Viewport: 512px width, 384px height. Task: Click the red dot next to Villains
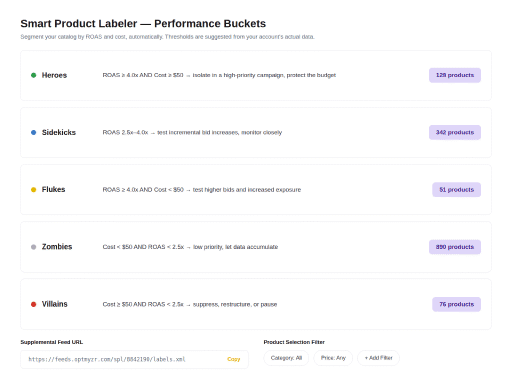tap(33, 304)
